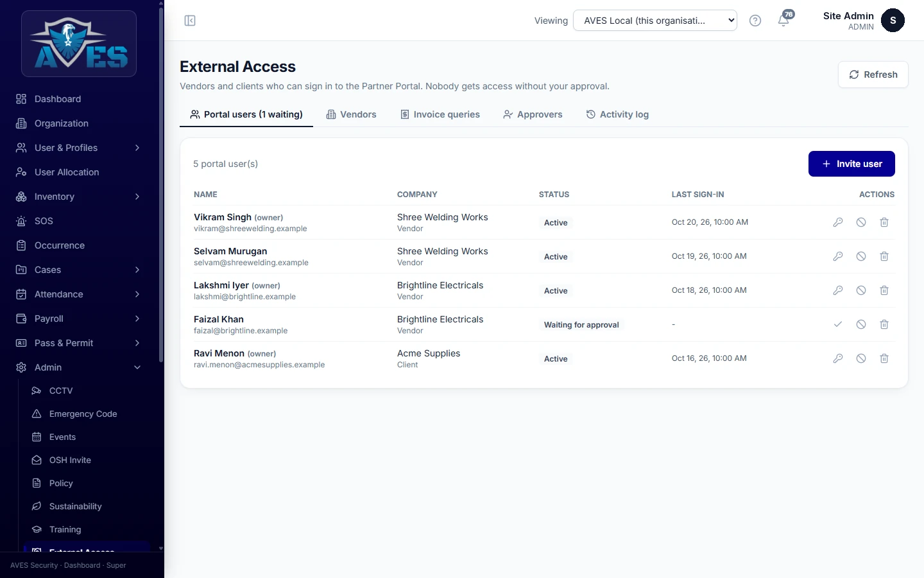Open the Site Admin profile avatar

coord(893,21)
